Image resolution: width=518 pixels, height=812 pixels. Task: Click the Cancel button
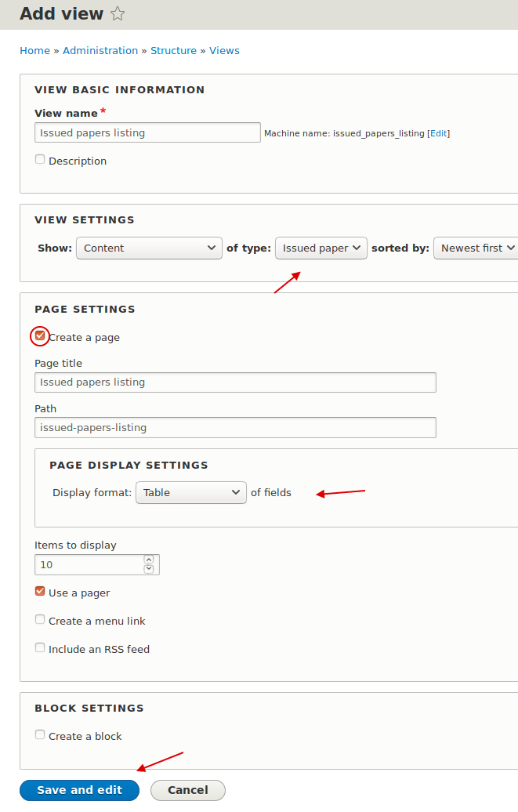click(x=187, y=790)
